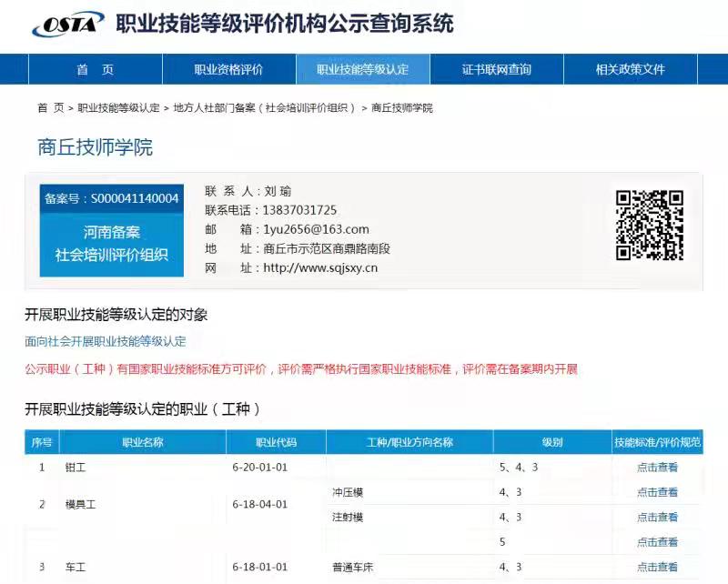This screenshot has height=584, width=728.
Task: Open 点击查看 link for 注射模 row
Action: pos(657,518)
